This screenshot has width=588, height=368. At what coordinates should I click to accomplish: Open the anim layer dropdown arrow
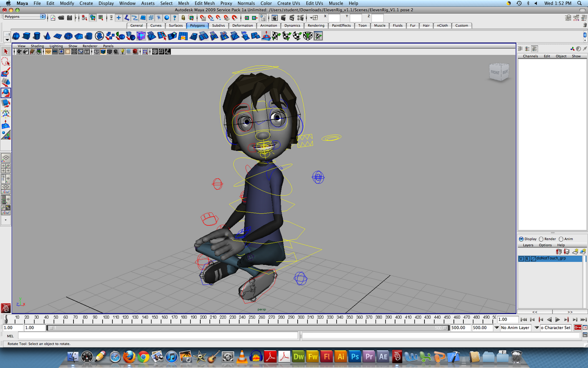[496, 328]
